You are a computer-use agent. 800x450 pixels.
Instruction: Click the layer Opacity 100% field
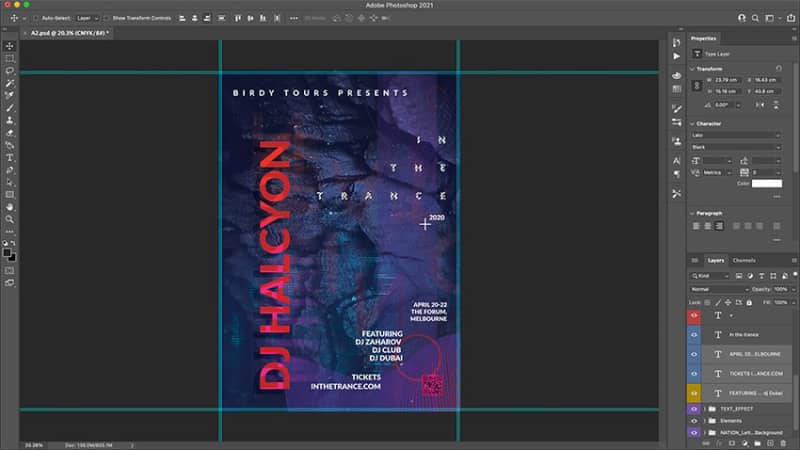[x=780, y=289]
